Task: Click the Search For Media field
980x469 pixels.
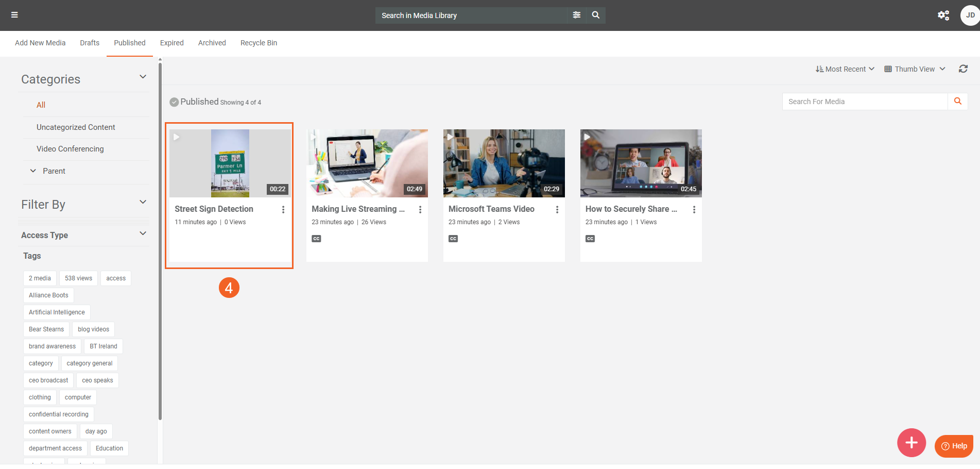Action: 865,102
